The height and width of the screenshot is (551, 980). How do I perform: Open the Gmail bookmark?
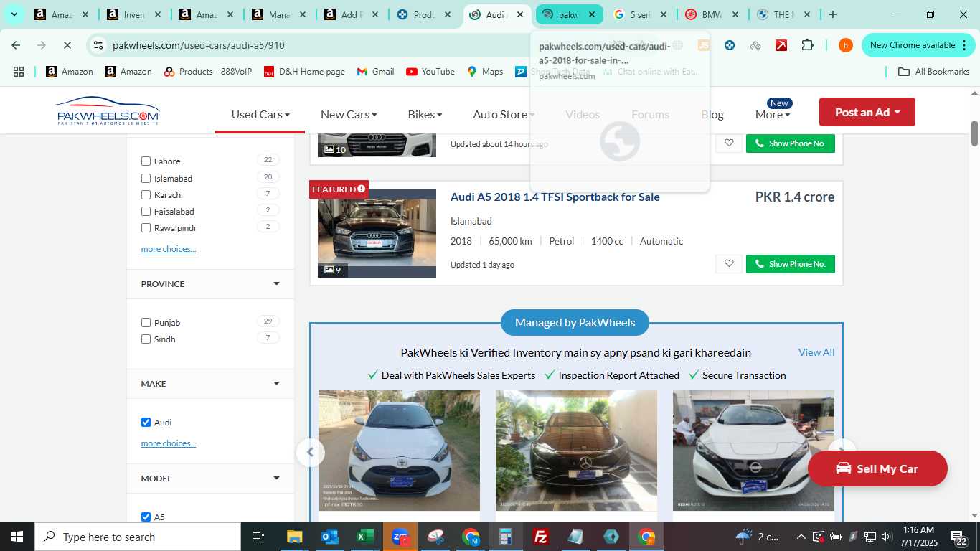click(x=375, y=72)
